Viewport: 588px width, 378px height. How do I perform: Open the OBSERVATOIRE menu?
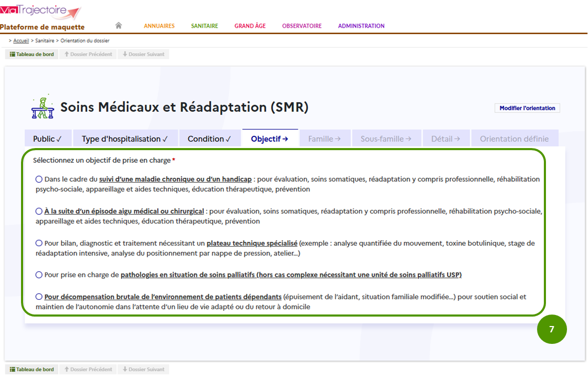pyautogui.click(x=302, y=26)
